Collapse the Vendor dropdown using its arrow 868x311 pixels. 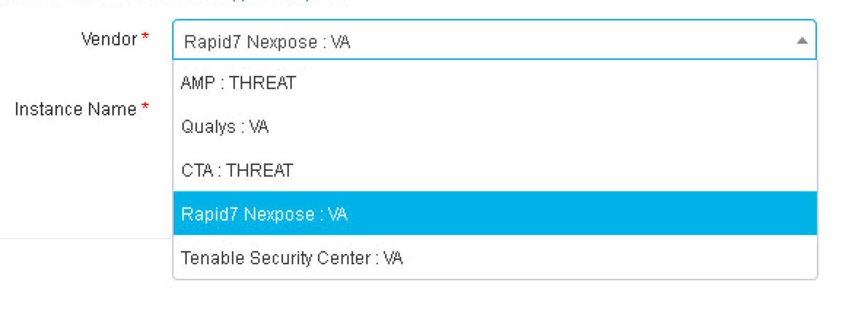(802, 41)
